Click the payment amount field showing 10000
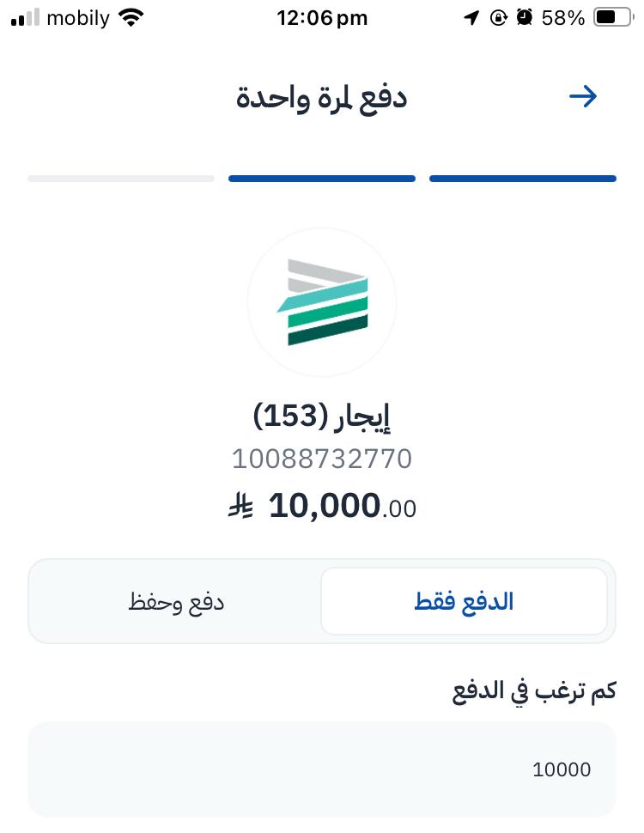Image resolution: width=644 pixels, height=833 pixels. point(322,769)
